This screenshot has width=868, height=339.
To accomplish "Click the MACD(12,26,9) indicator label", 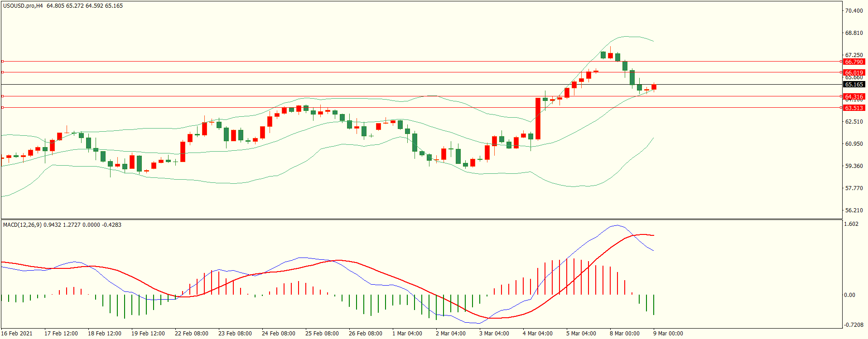I will click(24, 225).
